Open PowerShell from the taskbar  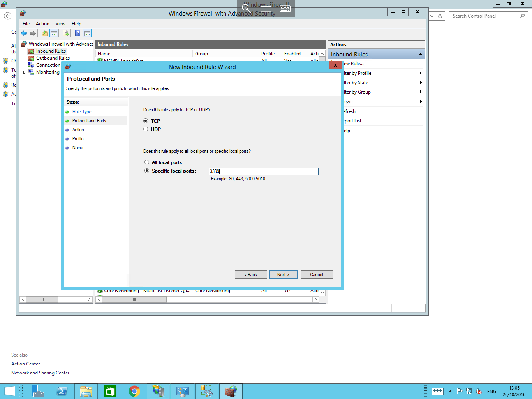click(62, 391)
